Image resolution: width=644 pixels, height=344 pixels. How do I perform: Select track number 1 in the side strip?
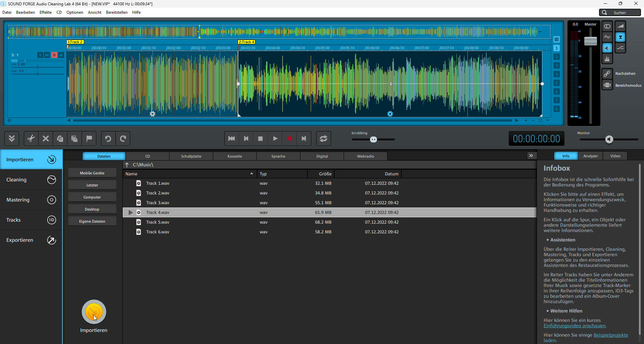pyautogui.click(x=556, y=48)
